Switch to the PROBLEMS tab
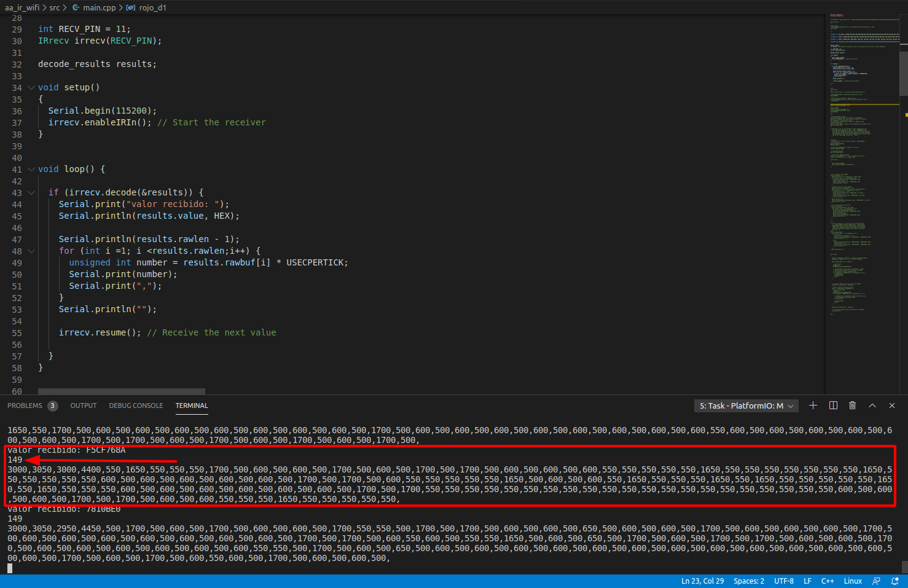 coord(25,406)
